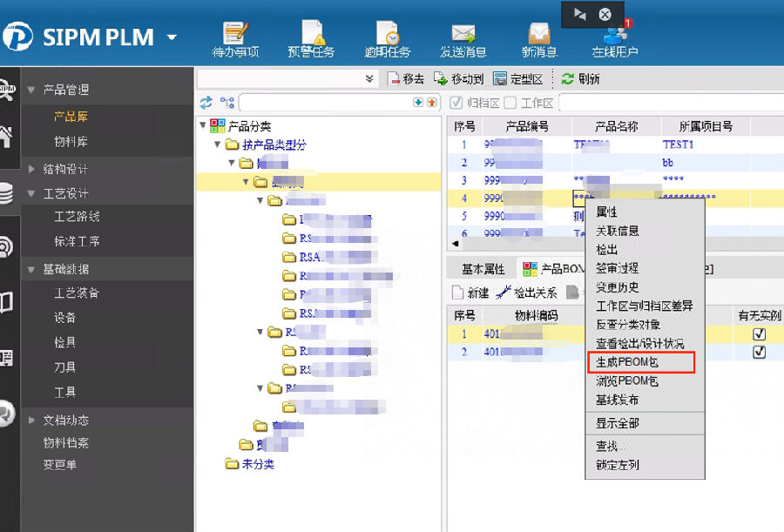Open 工具 in the sidebar
This screenshot has width=784, height=532.
pyautogui.click(x=64, y=393)
